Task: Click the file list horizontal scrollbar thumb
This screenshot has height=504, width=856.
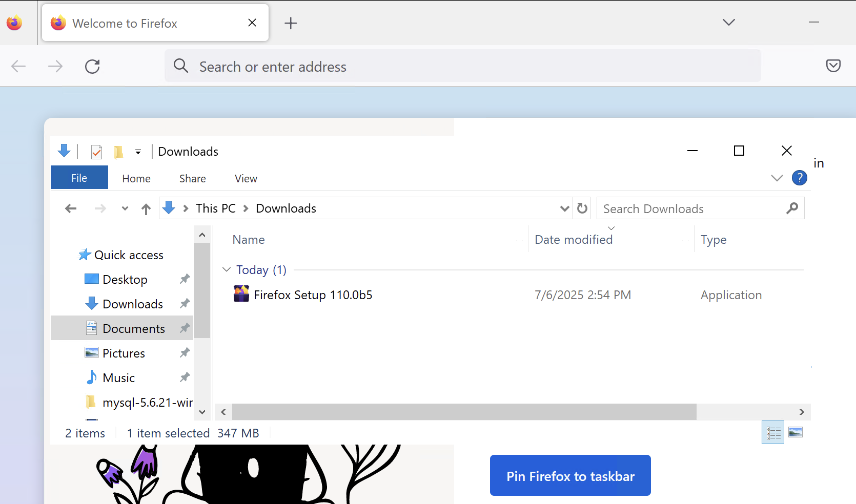Action: (464, 412)
